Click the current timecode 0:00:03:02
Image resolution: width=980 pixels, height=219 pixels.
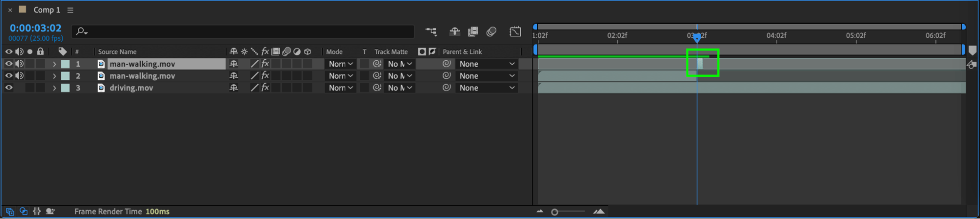pyautogui.click(x=35, y=28)
